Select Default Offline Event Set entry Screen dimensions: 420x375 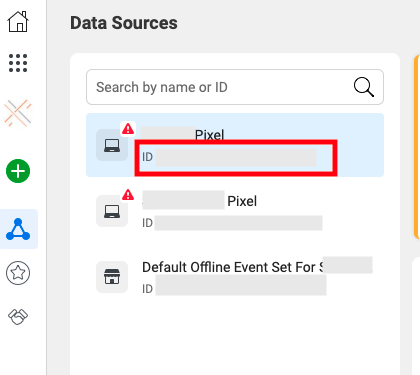click(235, 277)
